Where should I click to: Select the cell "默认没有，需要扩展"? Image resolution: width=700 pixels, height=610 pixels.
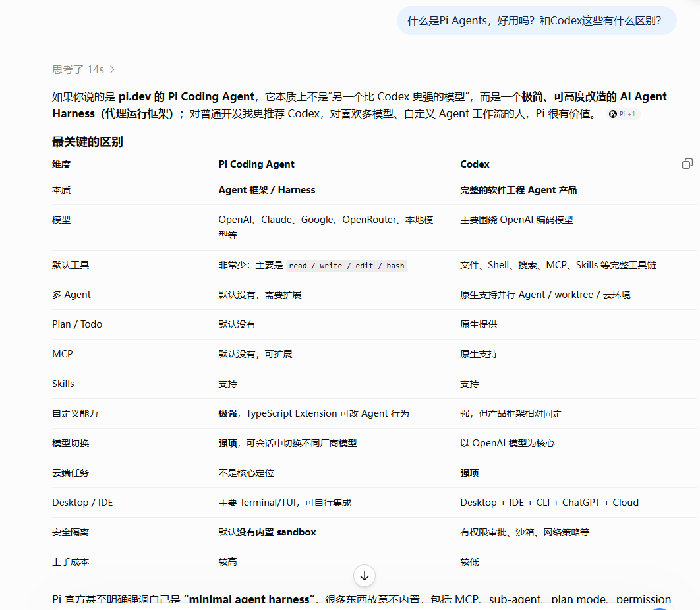click(260, 295)
